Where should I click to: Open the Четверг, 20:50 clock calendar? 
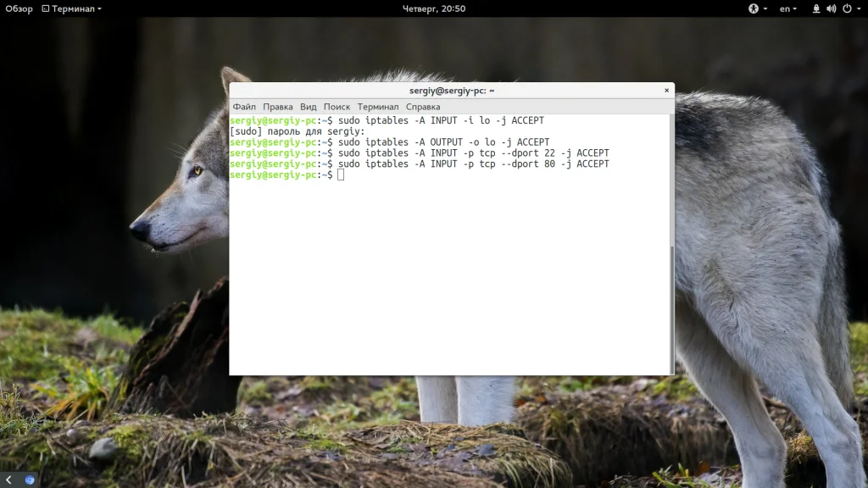pyautogui.click(x=434, y=8)
